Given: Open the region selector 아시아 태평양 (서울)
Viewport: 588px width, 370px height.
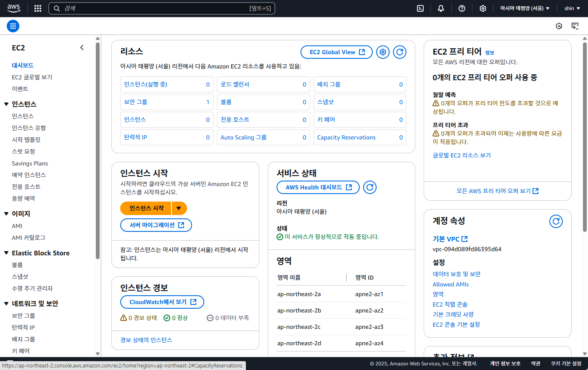Looking at the screenshot, I should click(525, 8).
